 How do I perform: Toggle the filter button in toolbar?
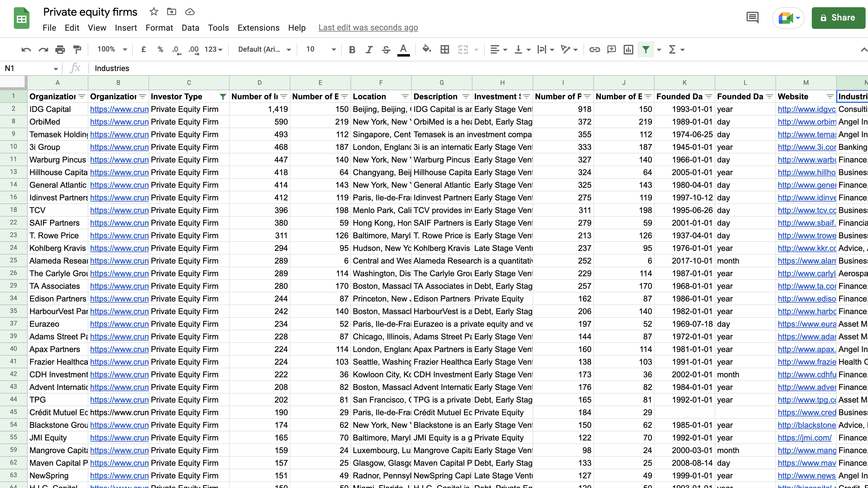pyautogui.click(x=646, y=50)
